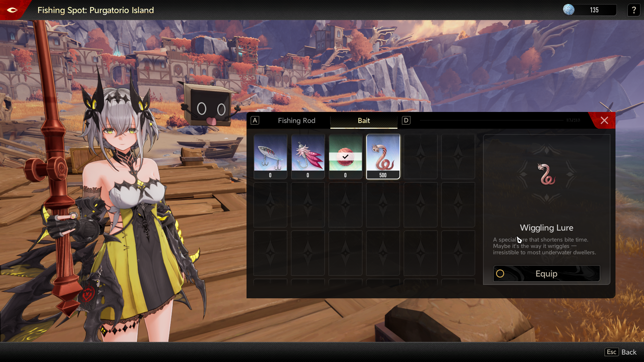Open the question mark help icon

(x=634, y=10)
